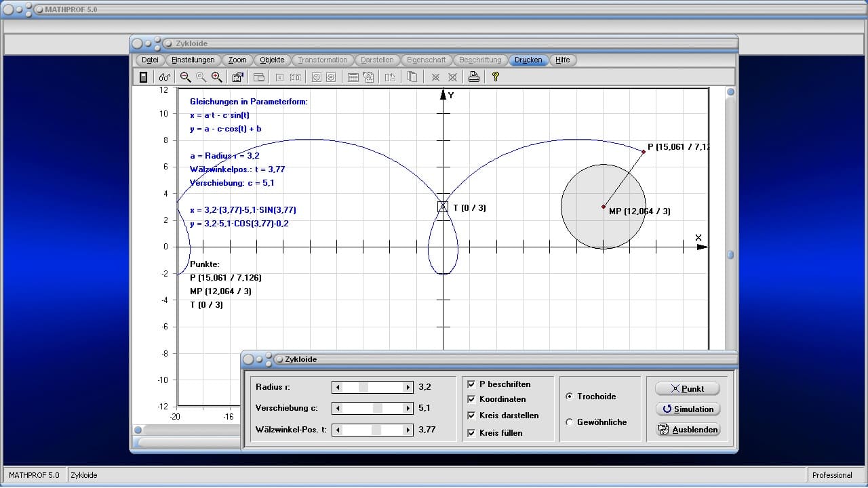Screen dimensions: 868x488
Task: Increase Wälzwinkel-Pos. t with right arrow
Action: click(x=408, y=430)
